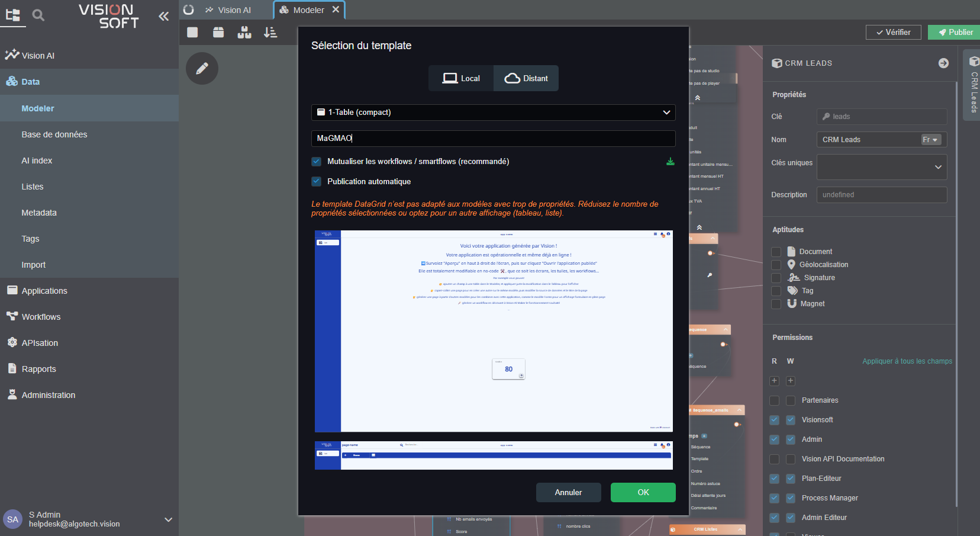Viewport: 980px width, 536px height.
Task: Click the arrow icon next to CRM LEADS
Action: [943, 63]
